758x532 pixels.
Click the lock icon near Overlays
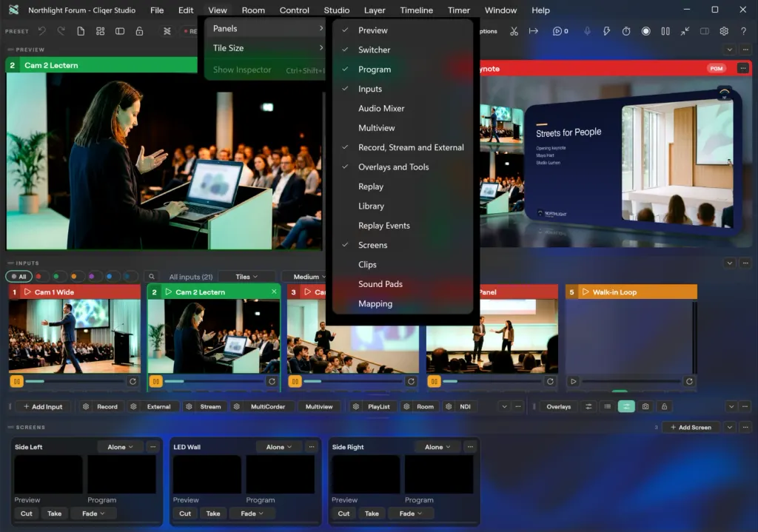pyautogui.click(x=664, y=406)
